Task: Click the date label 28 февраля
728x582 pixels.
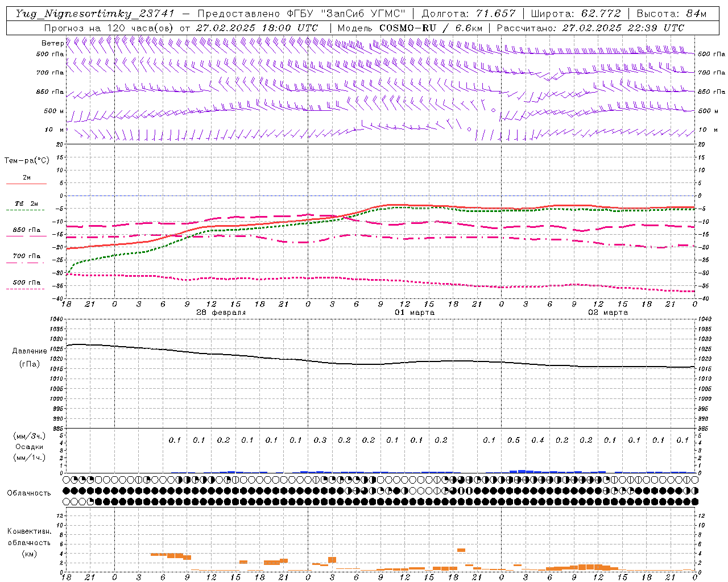Action: point(221,313)
